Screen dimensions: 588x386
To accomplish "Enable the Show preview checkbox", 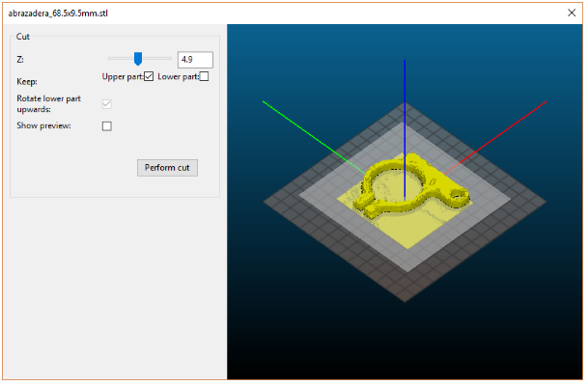I will pyautogui.click(x=107, y=125).
